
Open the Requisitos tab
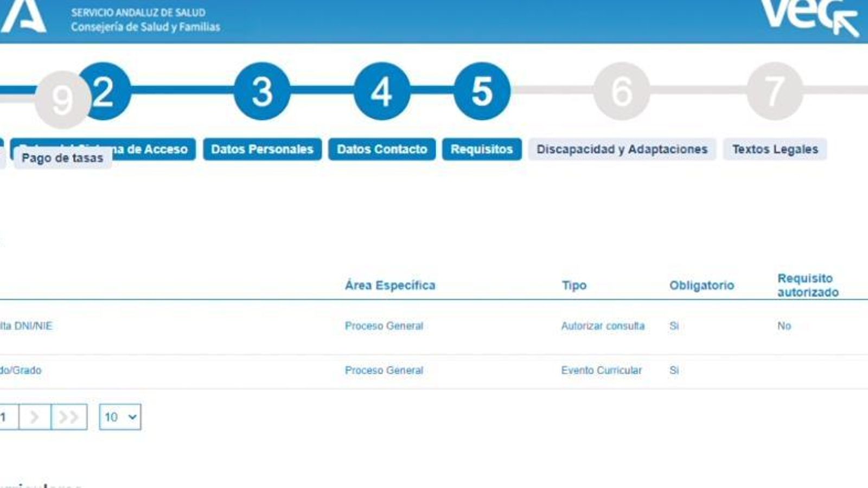[481, 149]
